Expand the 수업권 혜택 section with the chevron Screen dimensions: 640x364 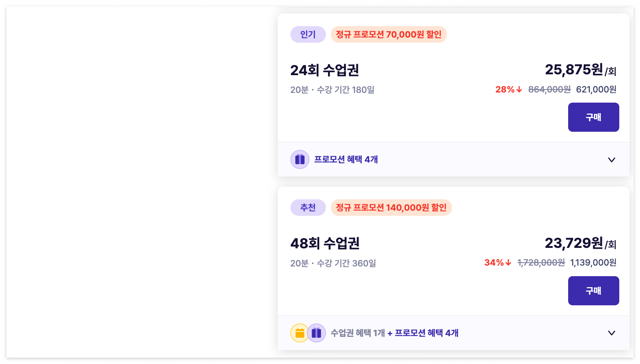611,333
